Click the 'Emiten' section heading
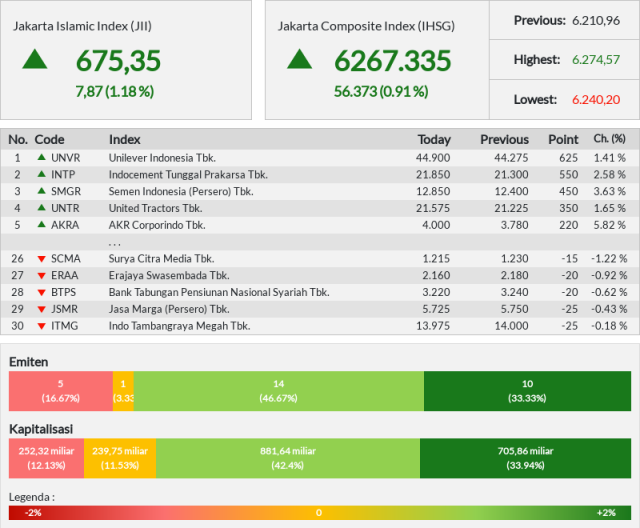This screenshot has height=528, width=640. [x=29, y=362]
